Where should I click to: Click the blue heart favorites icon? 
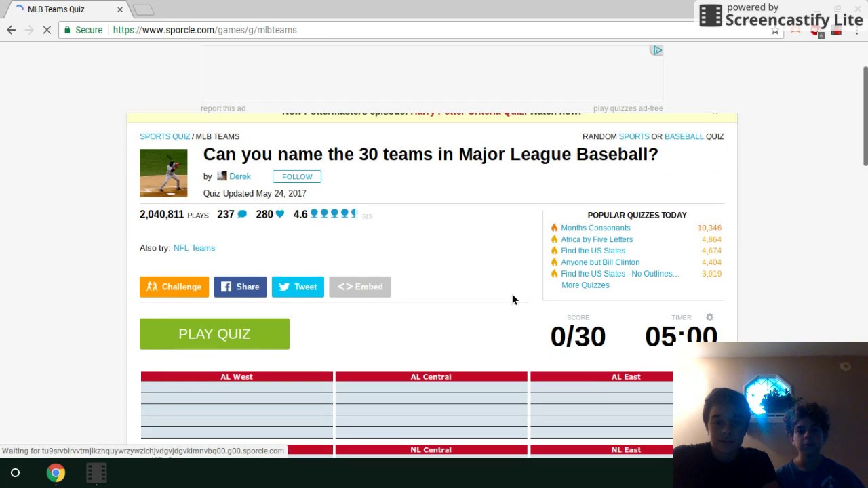pyautogui.click(x=279, y=214)
